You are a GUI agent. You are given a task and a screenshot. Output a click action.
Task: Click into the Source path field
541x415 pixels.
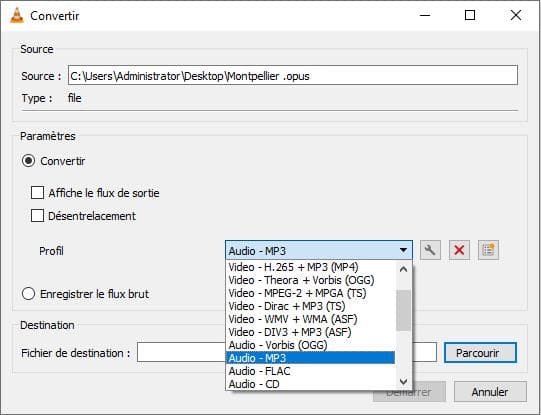pos(293,75)
